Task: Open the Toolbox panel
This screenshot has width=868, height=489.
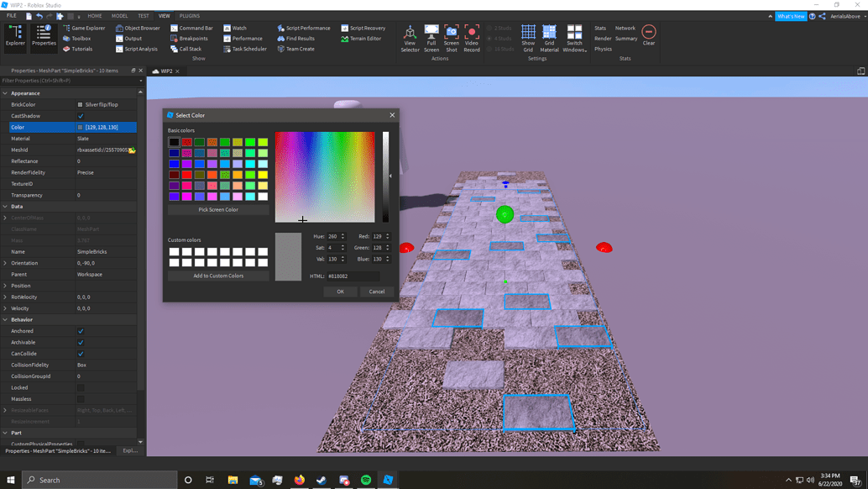Action: tap(81, 37)
